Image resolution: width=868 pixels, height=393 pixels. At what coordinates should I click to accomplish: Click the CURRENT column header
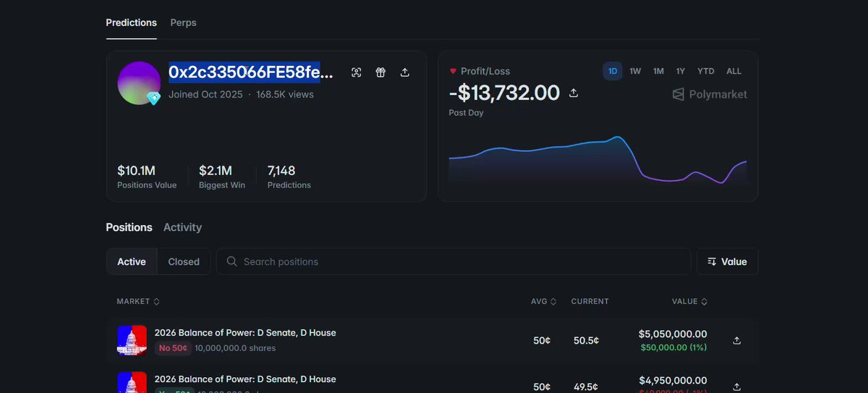(x=590, y=301)
